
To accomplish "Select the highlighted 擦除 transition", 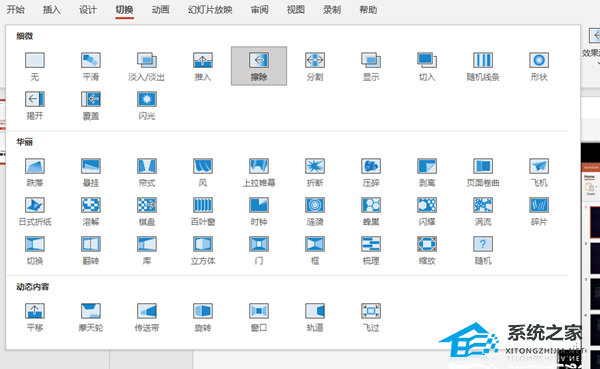I will tap(259, 66).
